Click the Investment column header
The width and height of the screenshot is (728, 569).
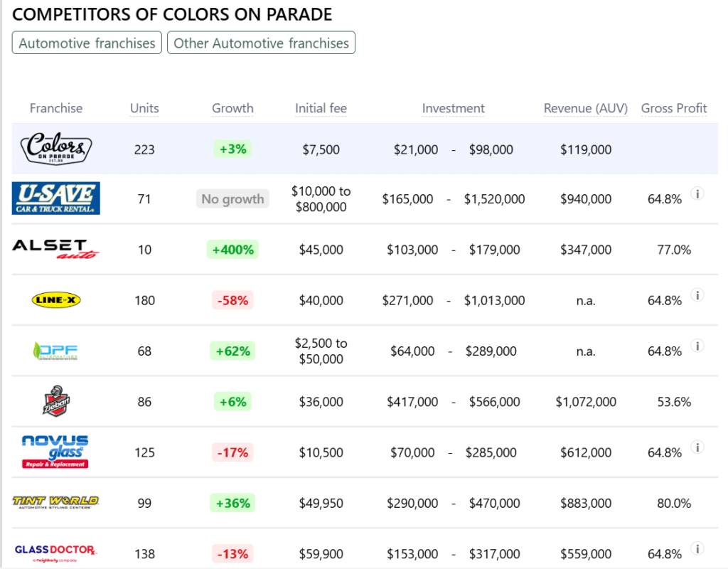click(x=453, y=108)
